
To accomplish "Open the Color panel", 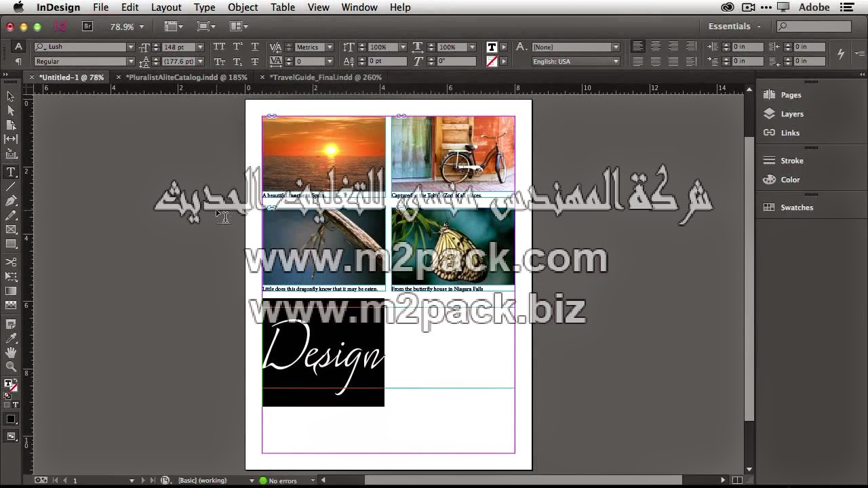I will click(x=790, y=180).
